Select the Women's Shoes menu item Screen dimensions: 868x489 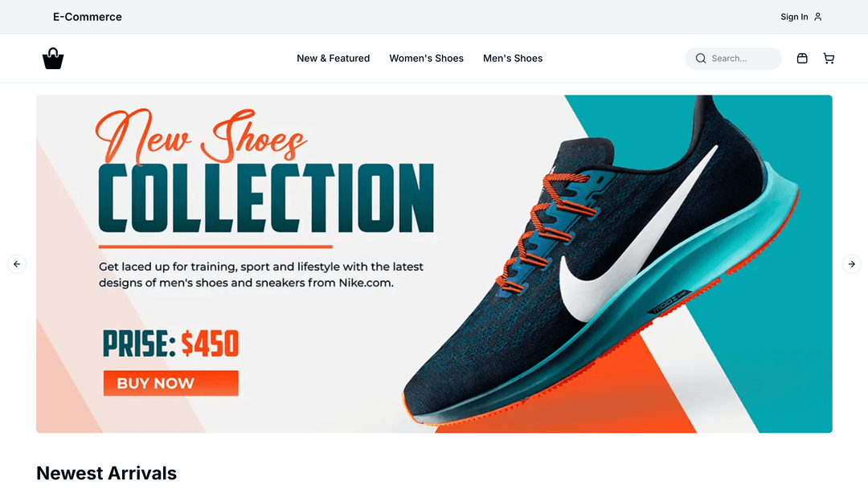click(426, 58)
